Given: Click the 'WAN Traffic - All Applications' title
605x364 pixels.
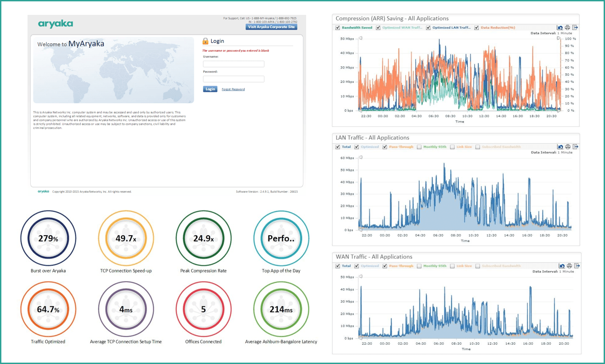Looking at the screenshot, I should pos(374,256).
